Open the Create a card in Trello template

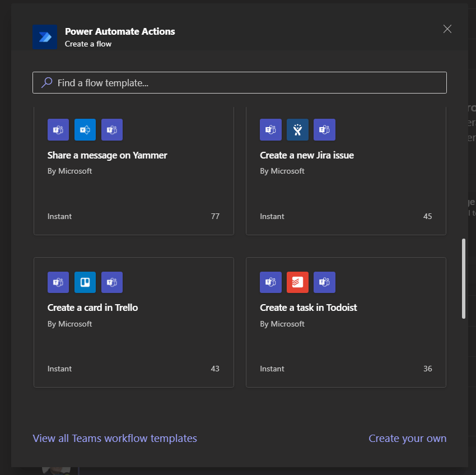[x=92, y=308]
